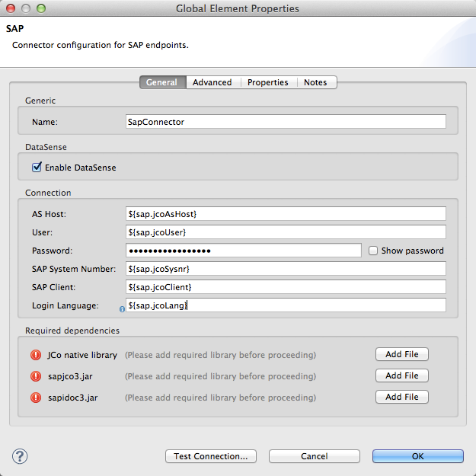Open the Properties tab
The image size is (476, 476).
267,82
